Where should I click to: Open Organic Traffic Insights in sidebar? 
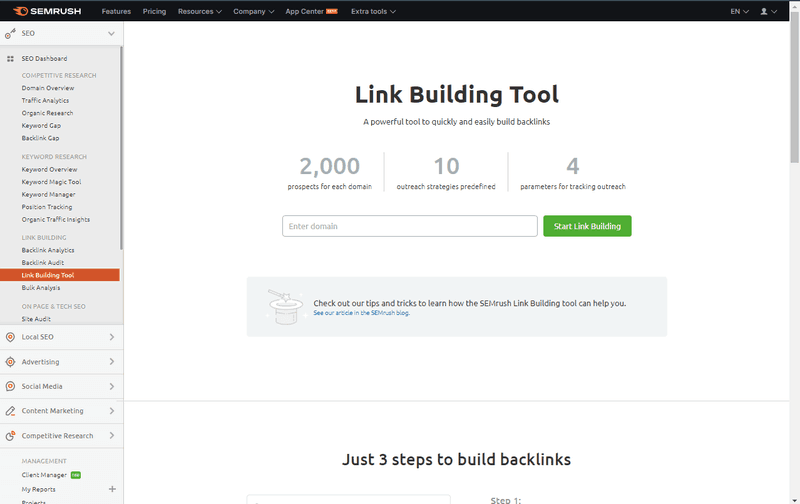56,219
